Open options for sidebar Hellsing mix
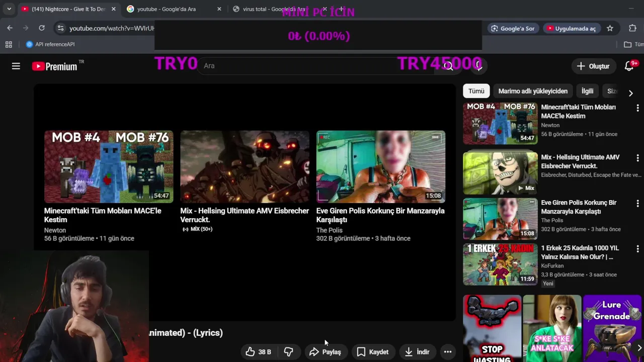This screenshot has height=362, width=644. [637, 158]
